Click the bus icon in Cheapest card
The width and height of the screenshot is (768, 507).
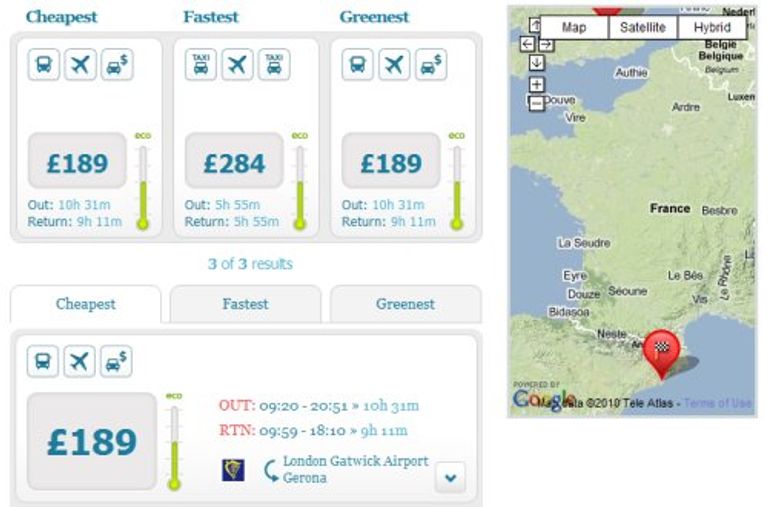(x=44, y=64)
